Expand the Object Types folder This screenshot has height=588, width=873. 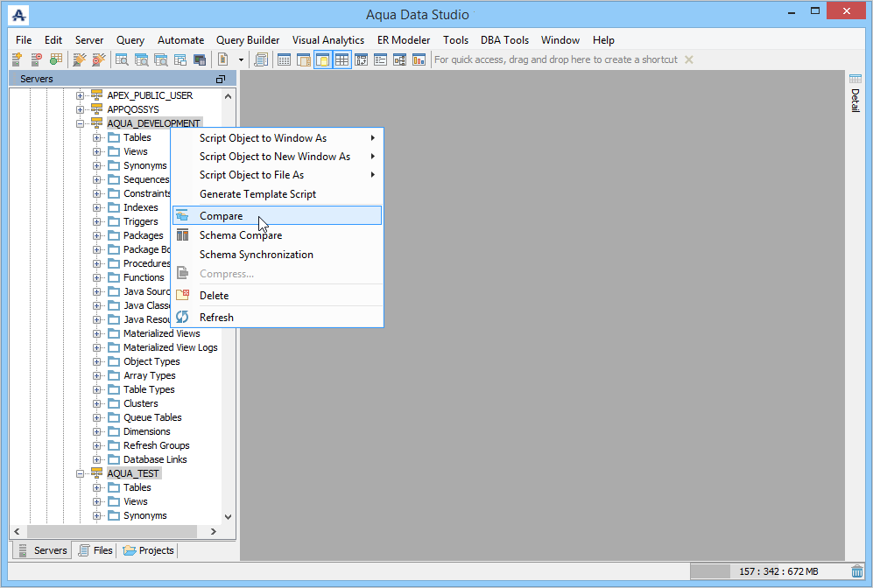(97, 361)
